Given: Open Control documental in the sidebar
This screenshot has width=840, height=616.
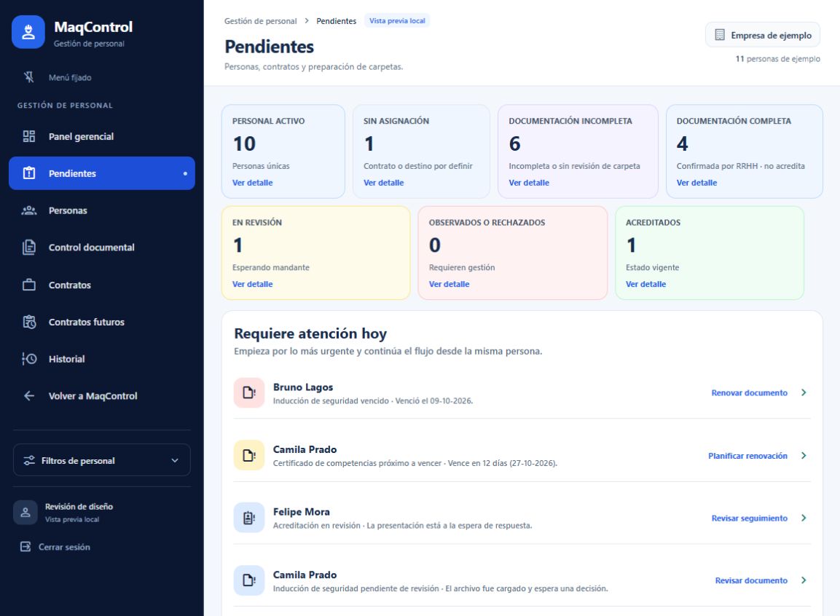Looking at the screenshot, I should pos(102,248).
